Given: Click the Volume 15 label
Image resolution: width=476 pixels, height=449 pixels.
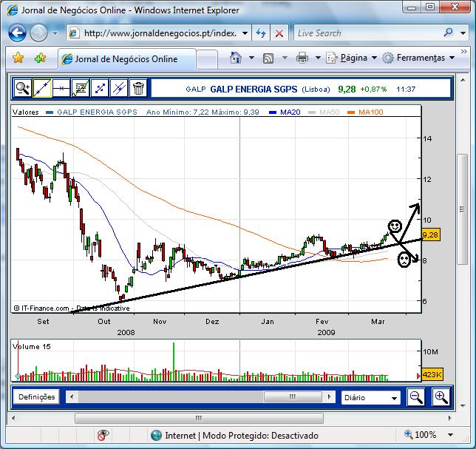Looking at the screenshot, I should [32, 347].
